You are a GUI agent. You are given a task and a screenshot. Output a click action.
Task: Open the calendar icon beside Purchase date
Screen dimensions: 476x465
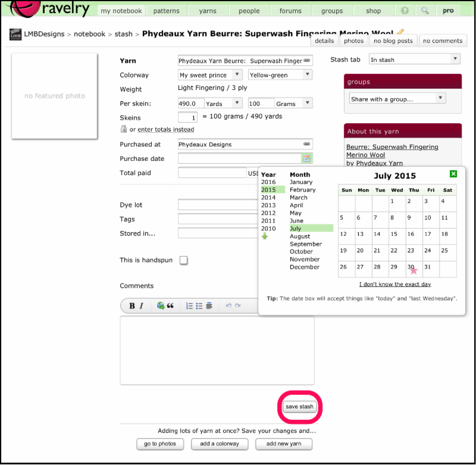[306, 158]
